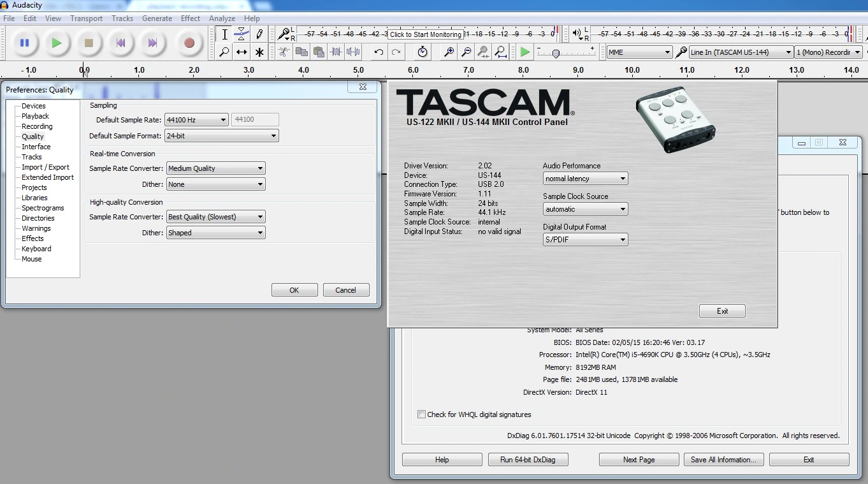Click Next Page in DxDiag window

(639, 460)
